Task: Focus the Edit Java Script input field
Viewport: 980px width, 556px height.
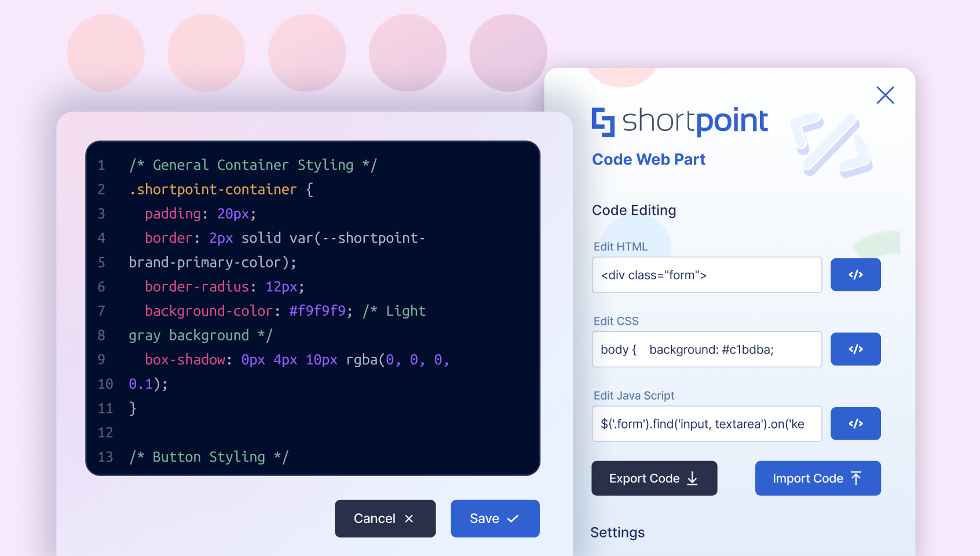Action: (x=707, y=424)
